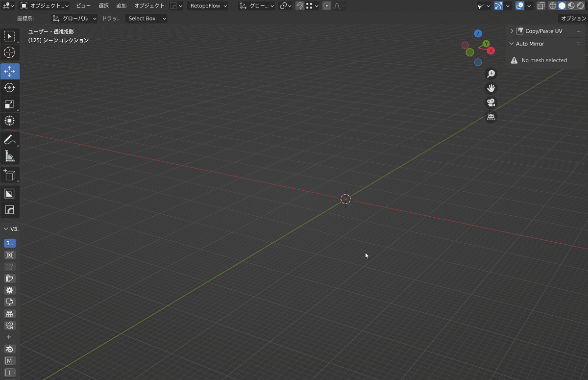588x380 pixels.
Task: Open the object mode dropdown
Action: click(x=45, y=6)
